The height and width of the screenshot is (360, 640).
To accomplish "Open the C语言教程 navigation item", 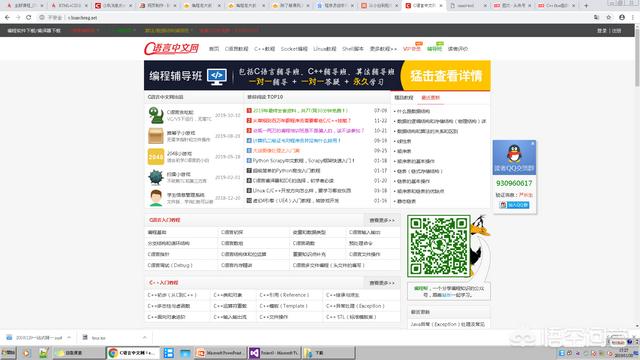I will pos(236,49).
